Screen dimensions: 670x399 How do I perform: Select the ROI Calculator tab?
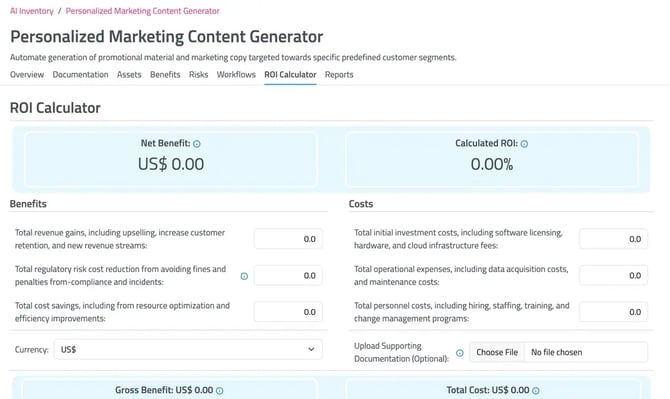(290, 74)
